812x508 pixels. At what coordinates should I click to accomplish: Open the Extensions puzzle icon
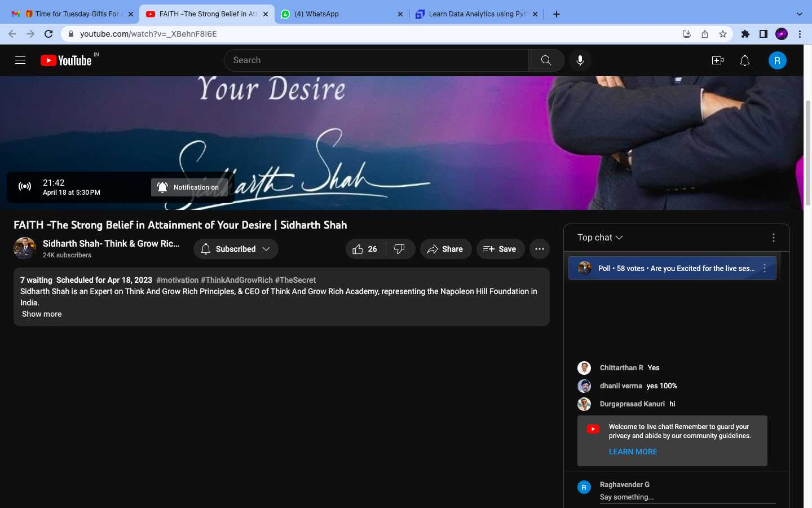pyautogui.click(x=745, y=34)
